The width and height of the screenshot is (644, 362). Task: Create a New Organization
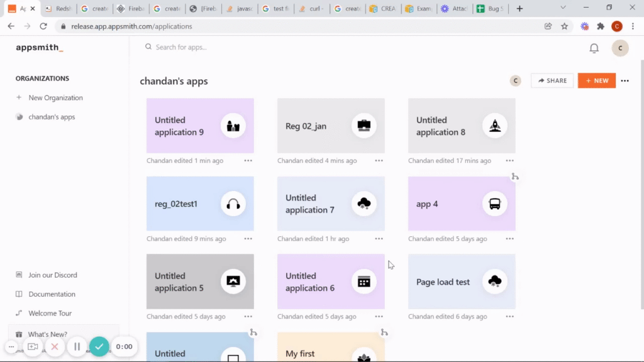pyautogui.click(x=49, y=97)
